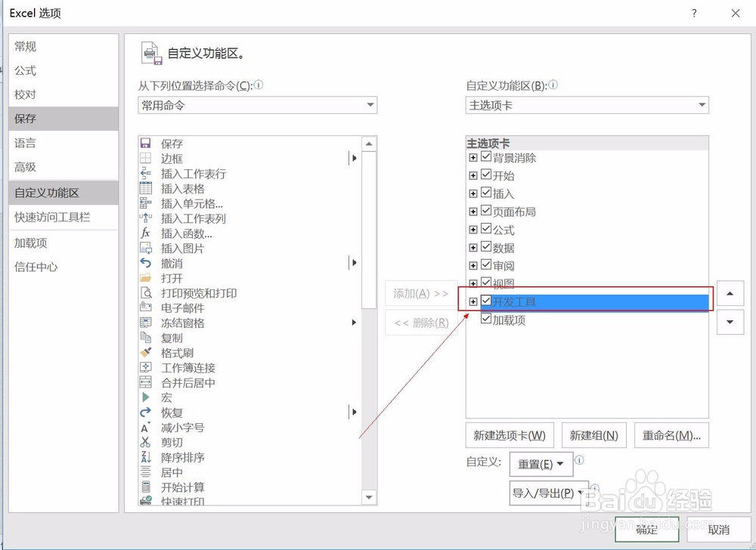Image resolution: width=756 pixels, height=550 pixels.
Task: Switch to the 快速访问工具栏 category
Action: (x=64, y=218)
